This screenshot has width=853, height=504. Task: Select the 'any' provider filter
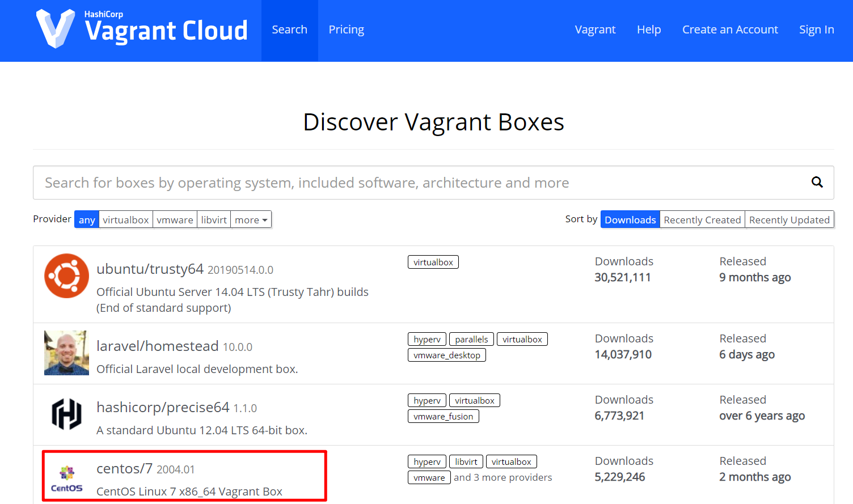coord(87,219)
